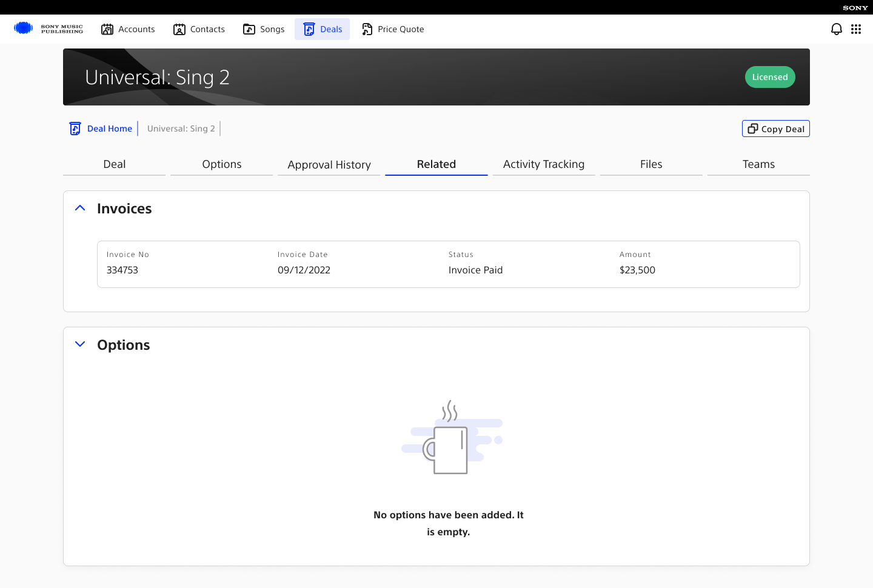
Task: Click the 'No options have been added' message
Action: 449,523
